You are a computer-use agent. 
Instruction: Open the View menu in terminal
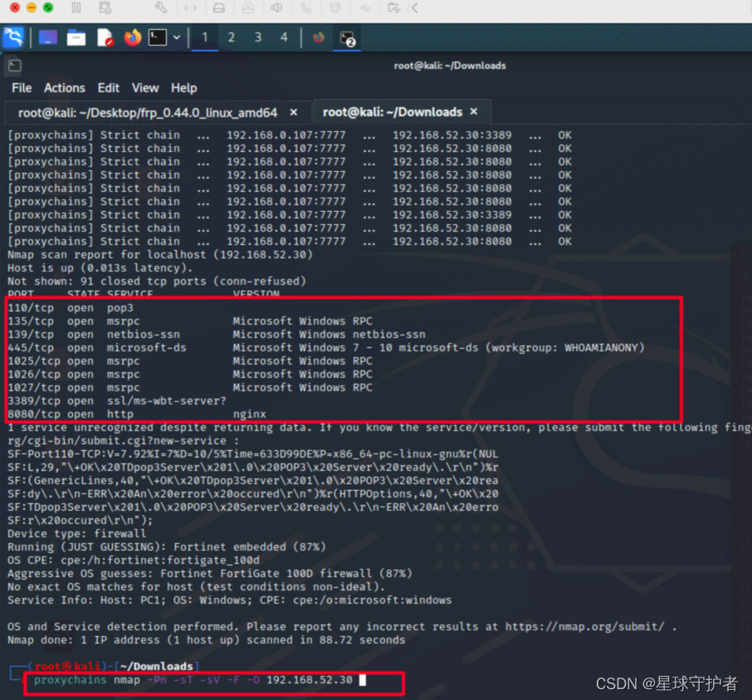[145, 88]
